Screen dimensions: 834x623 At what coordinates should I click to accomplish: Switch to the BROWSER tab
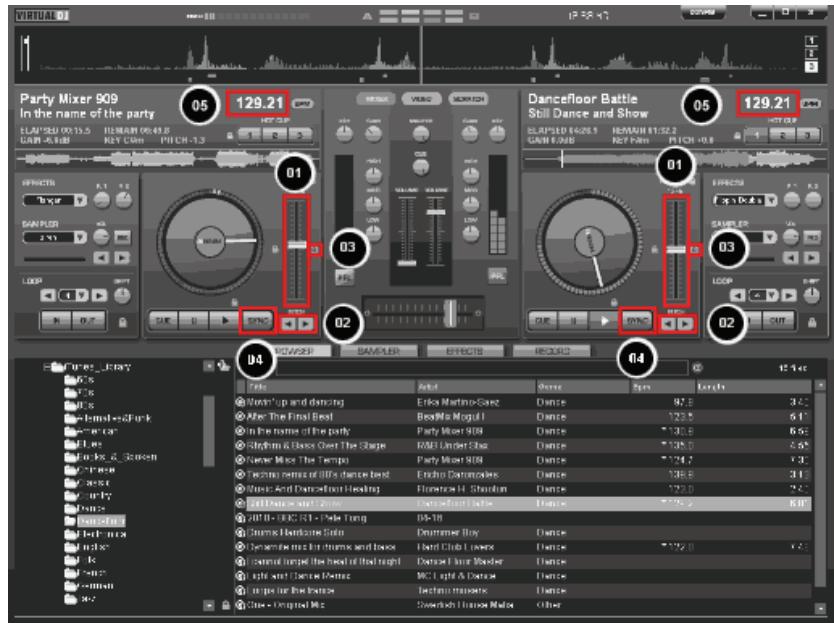click(x=295, y=351)
